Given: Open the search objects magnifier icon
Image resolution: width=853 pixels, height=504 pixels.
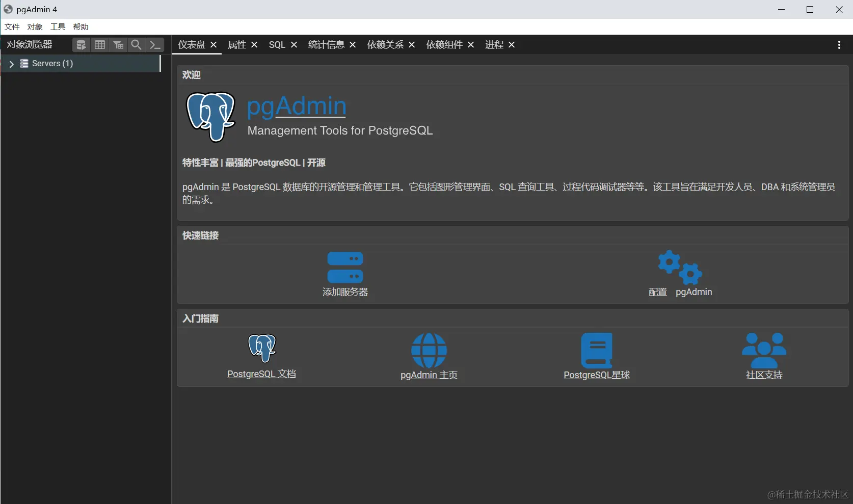Looking at the screenshot, I should (x=136, y=45).
